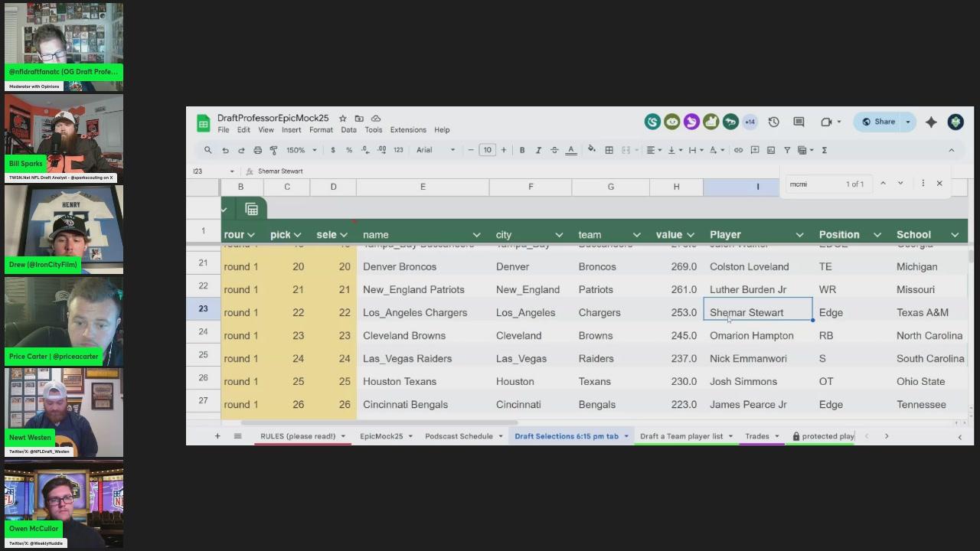Open the 123 more formats menu
Image resolution: width=980 pixels, height=551 pixels.
[x=398, y=150]
